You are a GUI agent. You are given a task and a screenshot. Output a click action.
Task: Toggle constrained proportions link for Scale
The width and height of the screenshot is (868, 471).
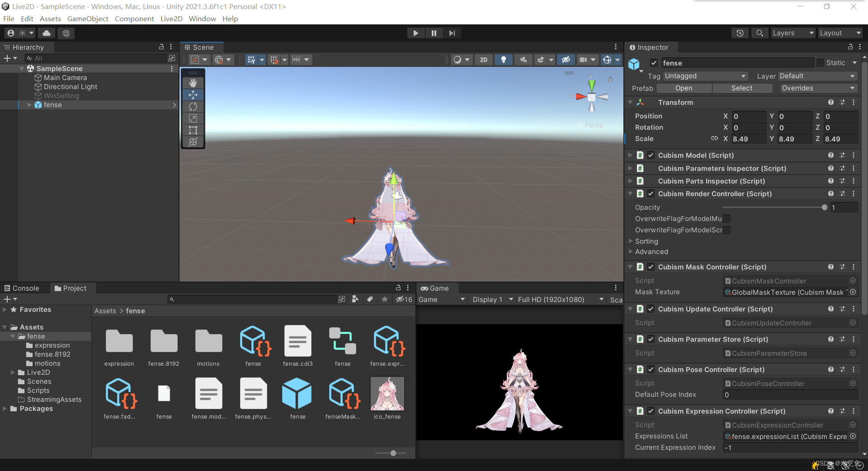click(714, 139)
